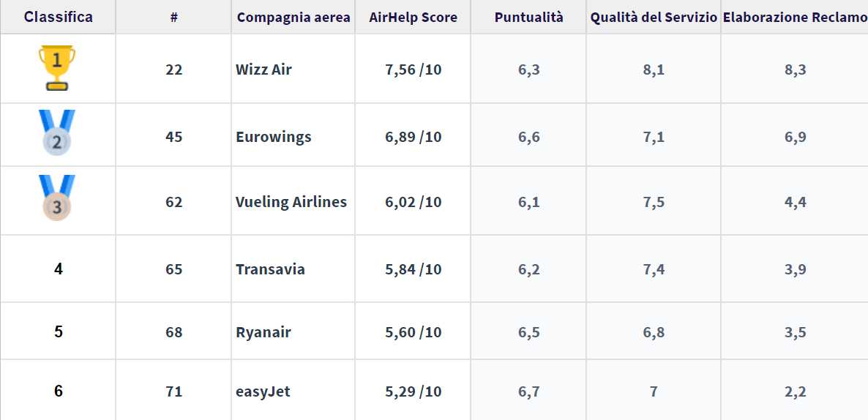Click the Puntualità column header
Image resolution: width=868 pixels, height=420 pixels.
[528, 17]
